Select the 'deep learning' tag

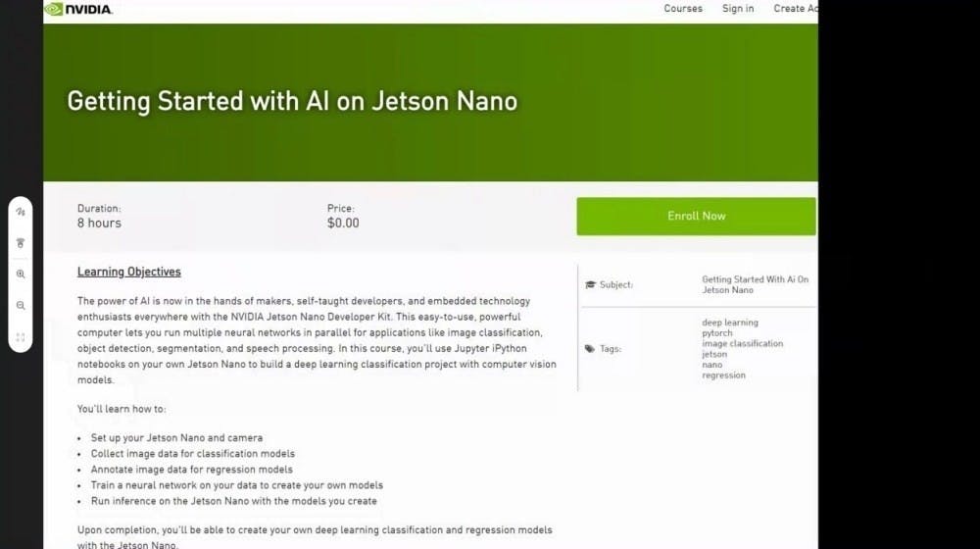[730, 323]
